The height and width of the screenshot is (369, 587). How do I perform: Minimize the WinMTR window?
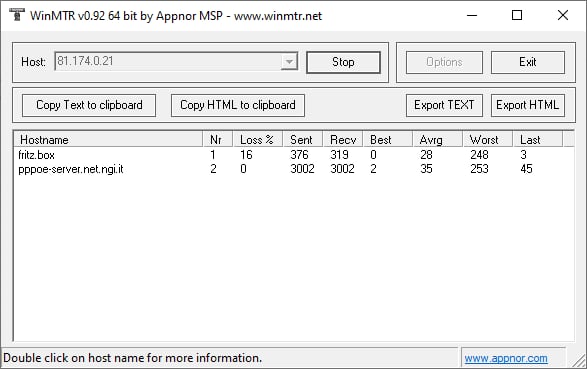tap(472, 15)
